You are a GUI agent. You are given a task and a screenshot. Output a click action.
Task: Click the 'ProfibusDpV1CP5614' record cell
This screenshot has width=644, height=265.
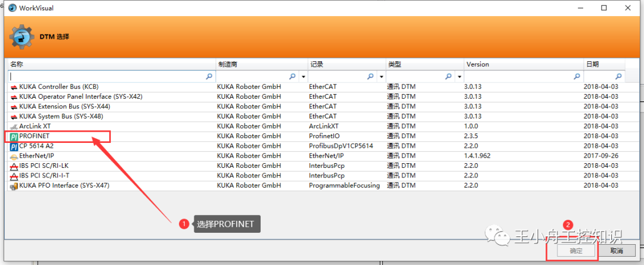tap(341, 146)
